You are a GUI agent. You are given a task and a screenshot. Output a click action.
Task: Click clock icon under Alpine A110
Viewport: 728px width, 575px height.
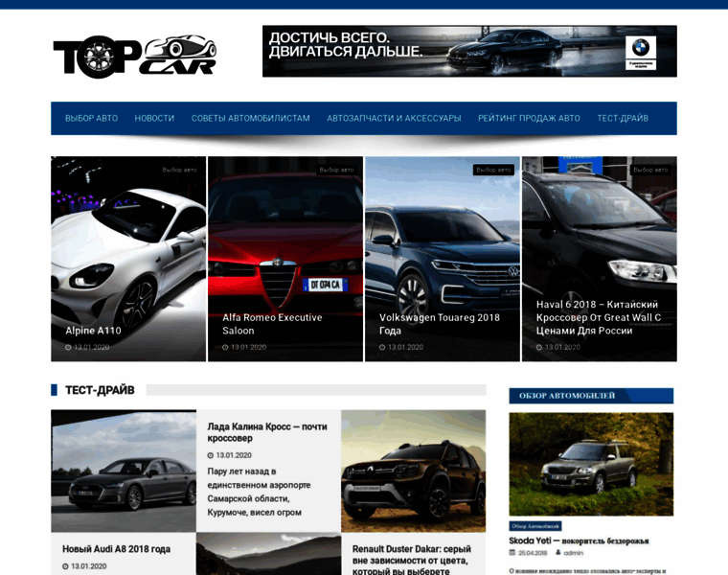click(x=68, y=348)
